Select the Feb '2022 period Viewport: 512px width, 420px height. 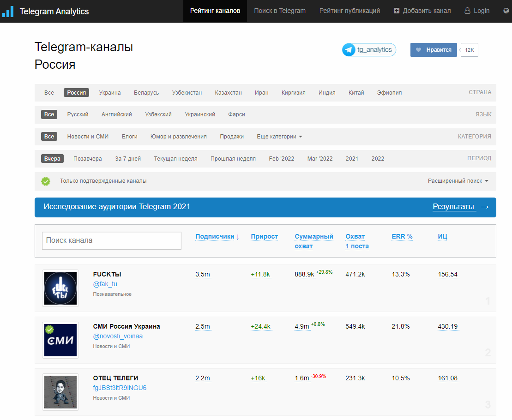(x=282, y=159)
